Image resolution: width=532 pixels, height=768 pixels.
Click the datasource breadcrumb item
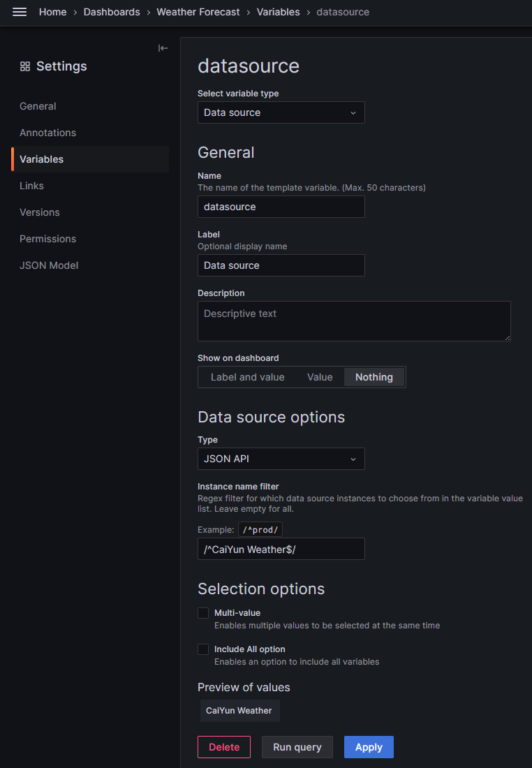click(343, 12)
